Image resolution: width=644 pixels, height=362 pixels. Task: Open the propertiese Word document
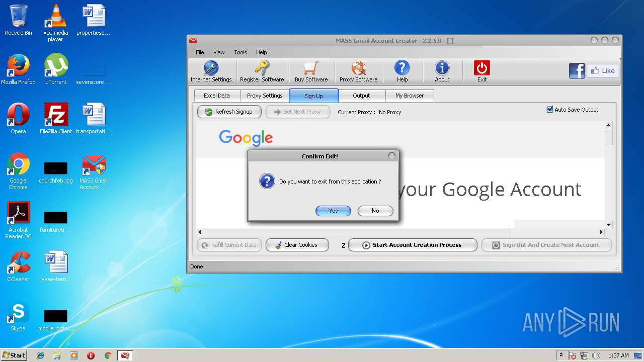click(x=93, y=20)
